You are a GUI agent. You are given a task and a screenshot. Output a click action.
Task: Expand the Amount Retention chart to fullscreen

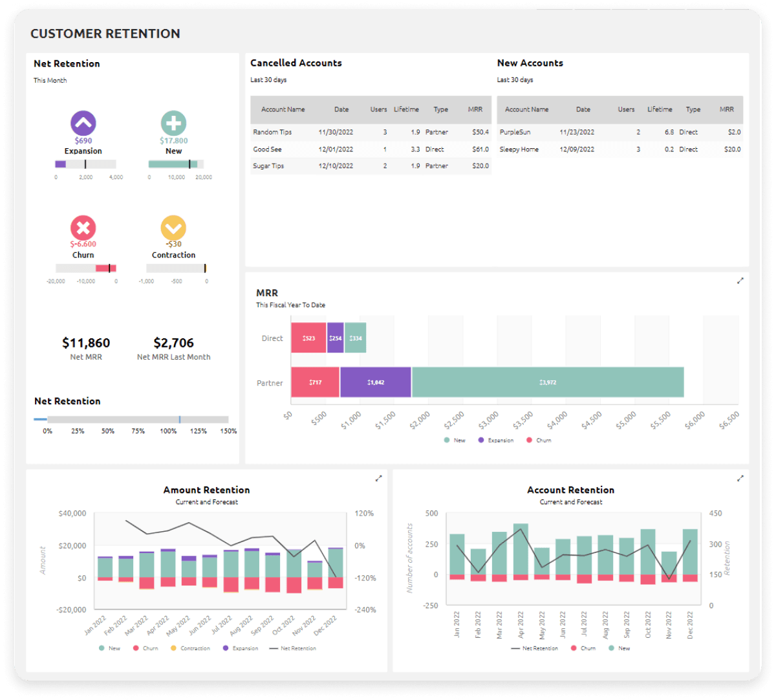(x=379, y=479)
